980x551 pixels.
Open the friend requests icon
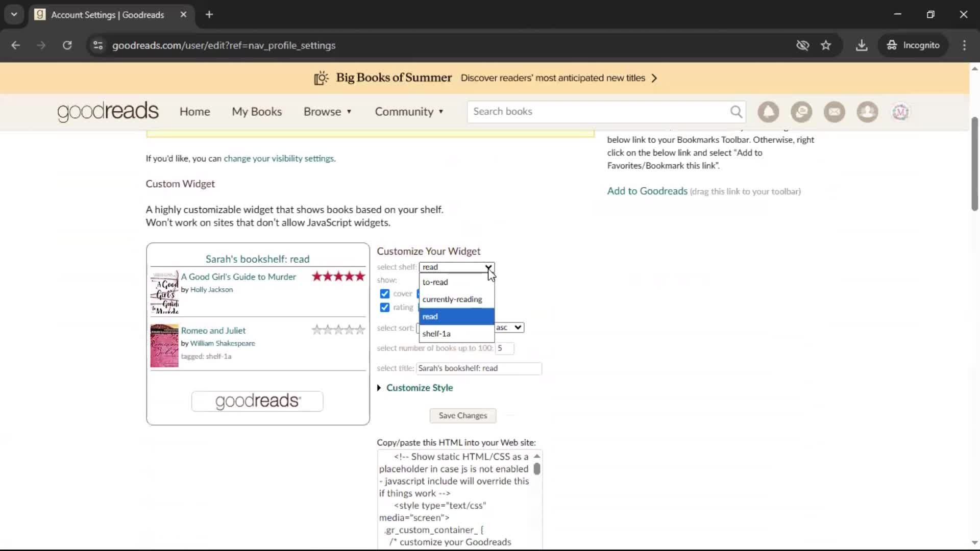(x=867, y=112)
